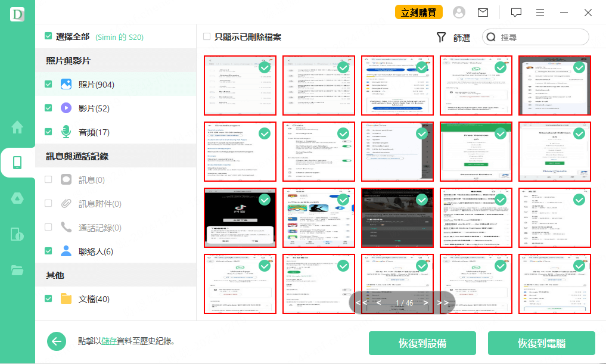Click the round back arrow button
The image size is (606, 364).
point(57,341)
